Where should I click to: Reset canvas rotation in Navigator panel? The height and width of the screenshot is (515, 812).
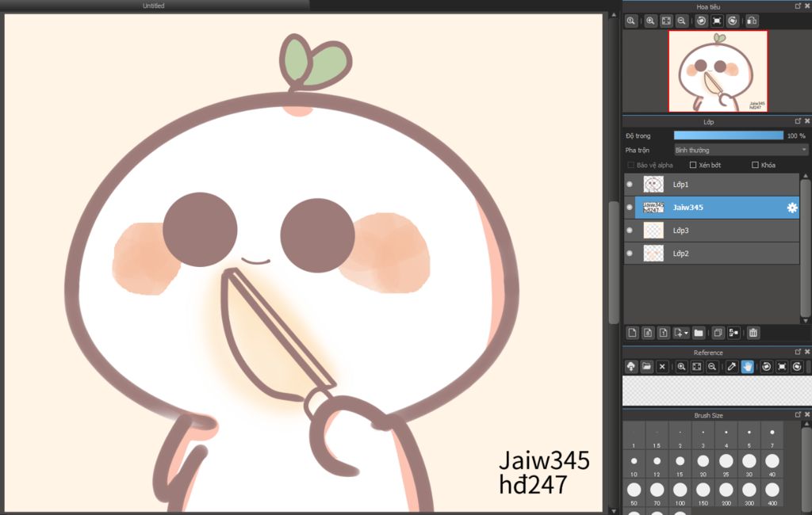click(717, 21)
